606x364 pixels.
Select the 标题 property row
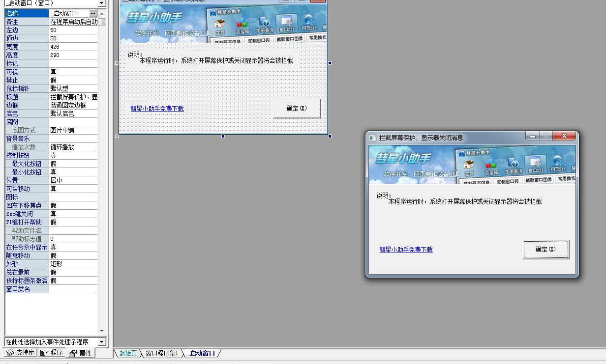click(x=52, y=97)
